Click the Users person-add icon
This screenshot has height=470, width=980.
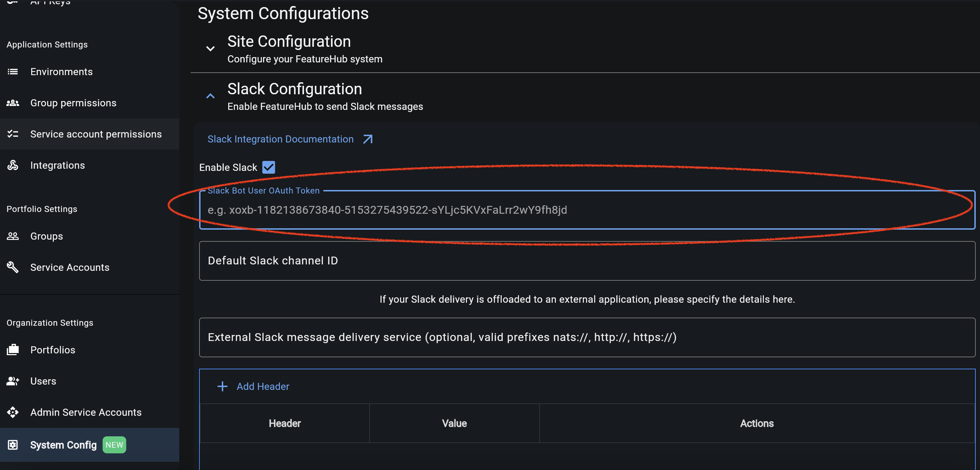(12, 381)
